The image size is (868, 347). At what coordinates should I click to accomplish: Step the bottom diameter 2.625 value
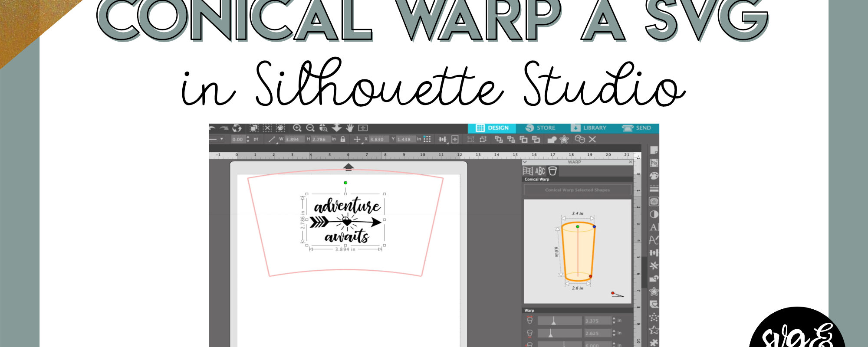click(x=614, y=333)
